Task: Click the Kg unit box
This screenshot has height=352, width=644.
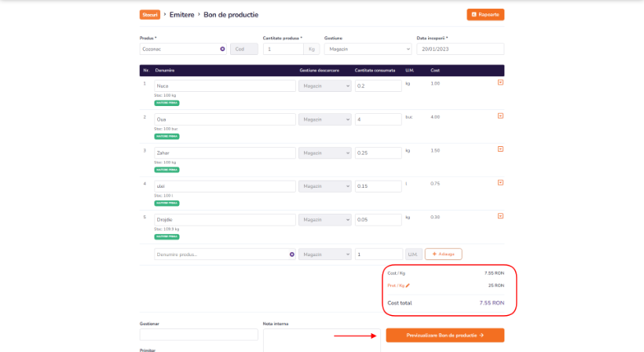Action: click(x=311, y=49)
